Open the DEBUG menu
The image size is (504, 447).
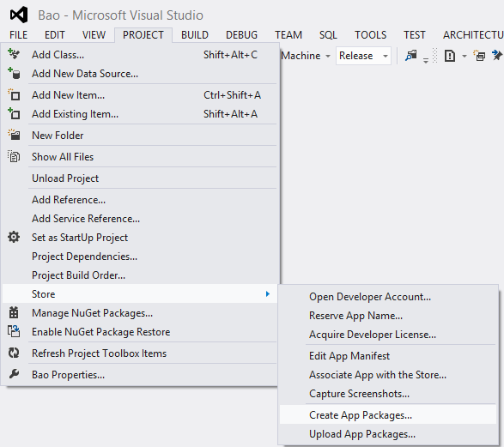242,34
